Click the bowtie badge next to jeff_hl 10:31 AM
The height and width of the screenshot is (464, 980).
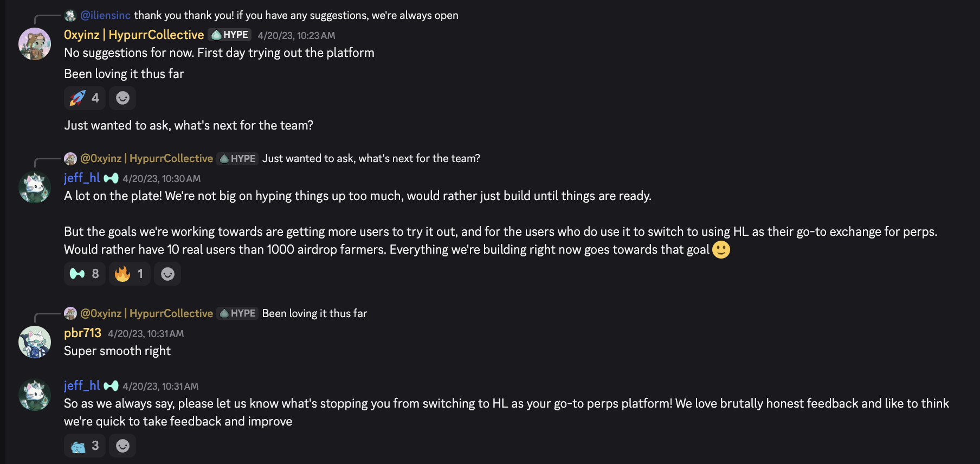(x=111, y=386)
